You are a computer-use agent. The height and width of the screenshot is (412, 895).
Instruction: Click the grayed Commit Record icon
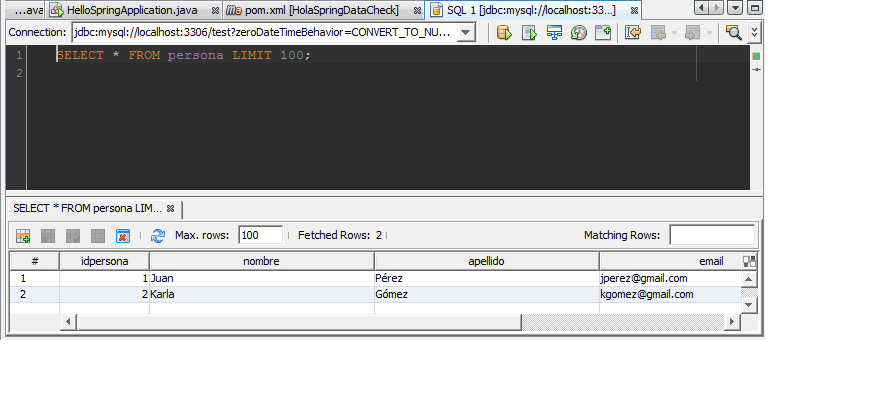tap(73, 235)
